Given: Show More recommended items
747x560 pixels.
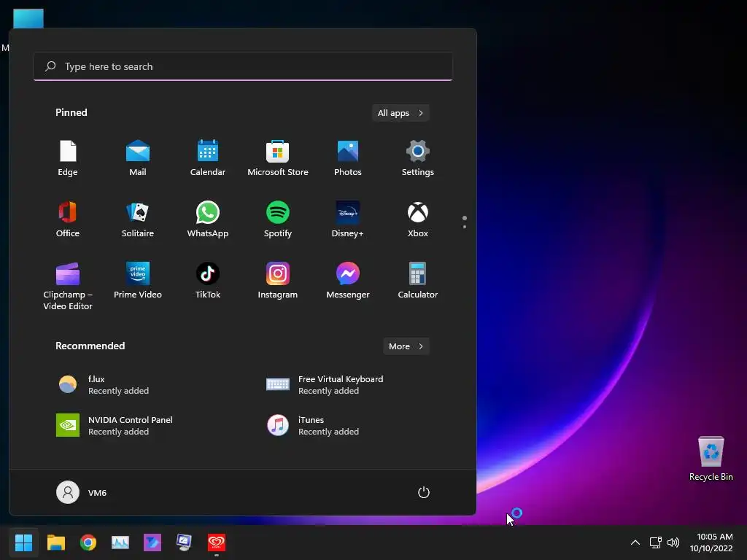Looking at the screenshot, I should click(x=406, y=346).
